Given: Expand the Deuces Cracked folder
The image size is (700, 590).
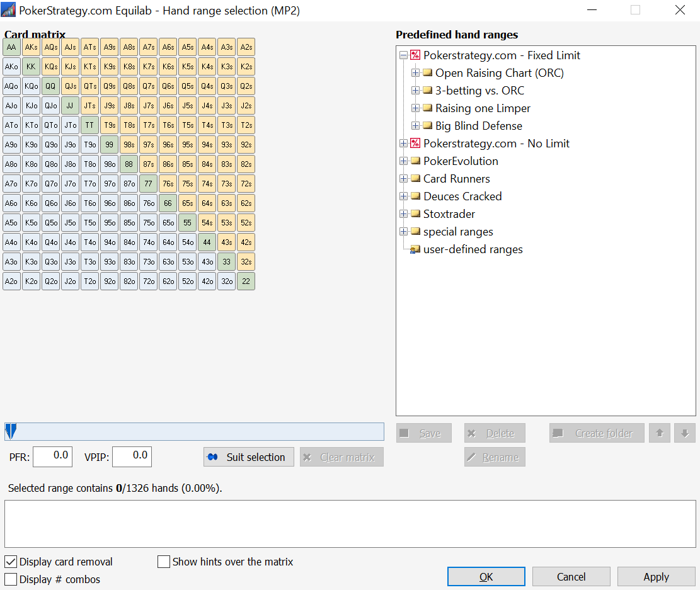Looking at the screenshot, I should 404,196.
